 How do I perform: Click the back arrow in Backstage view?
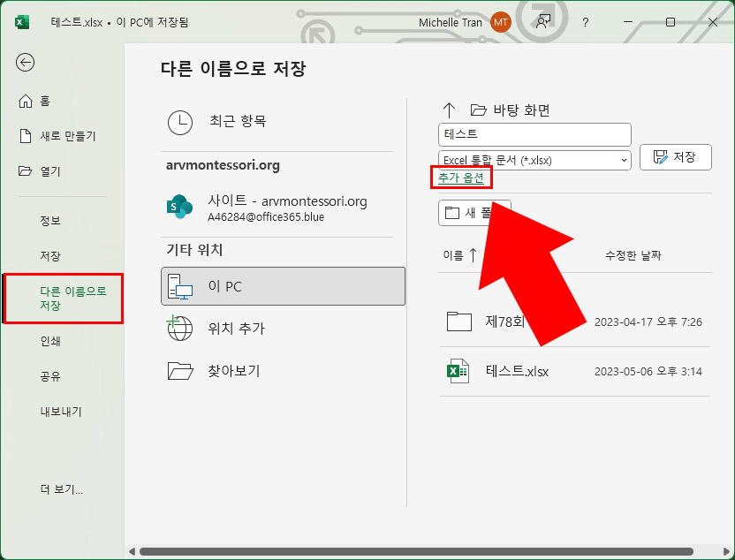coord(25,63)
